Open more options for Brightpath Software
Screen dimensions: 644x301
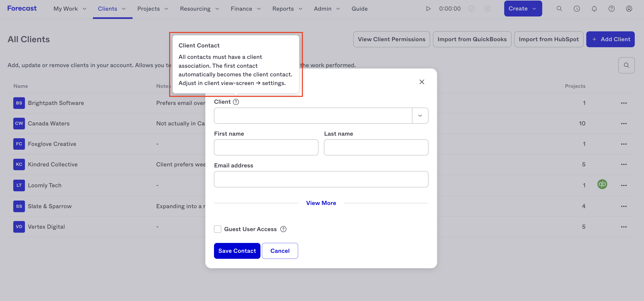click(624, 103)
